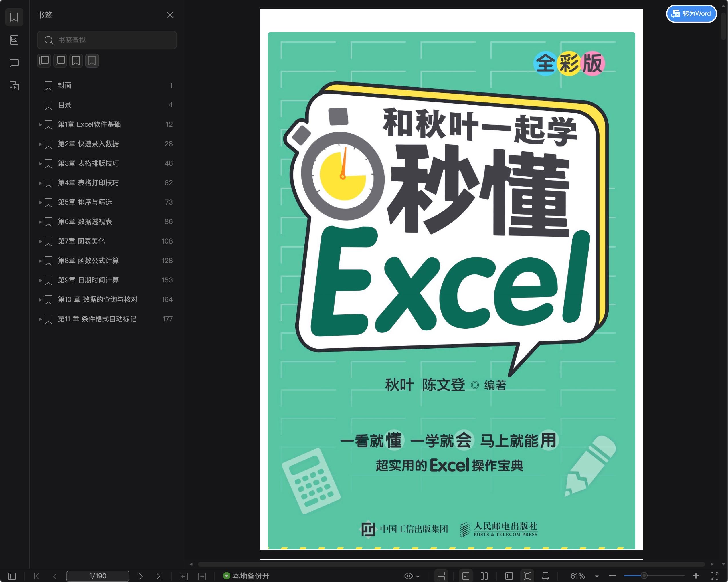Click the horizontal scrollbar under document

[x=451, y=564]
